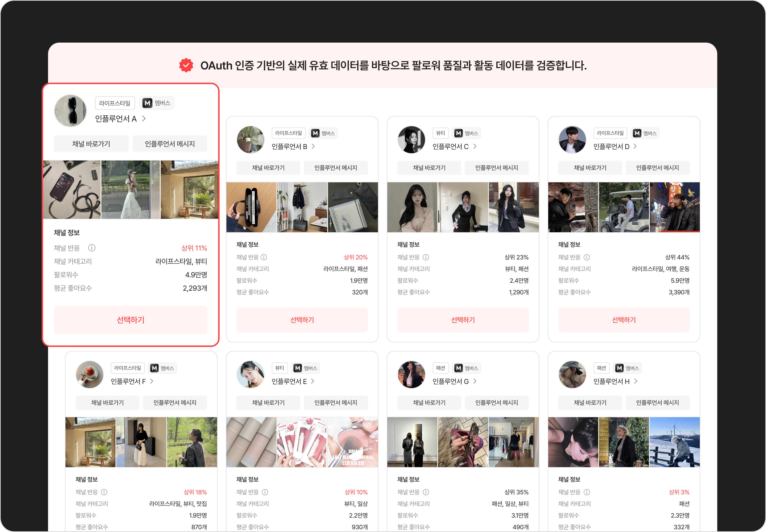Click 인플루언서 B flower profile avatar

250,140
